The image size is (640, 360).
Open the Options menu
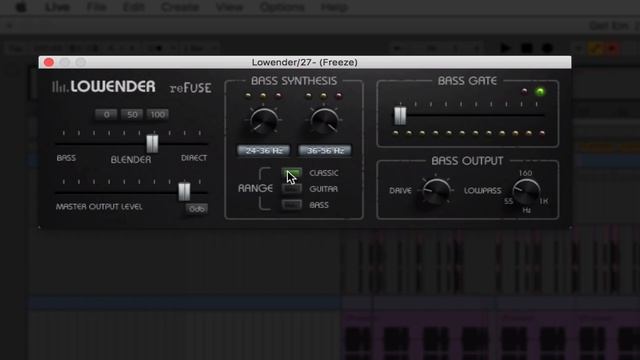[x=282, y=7]
